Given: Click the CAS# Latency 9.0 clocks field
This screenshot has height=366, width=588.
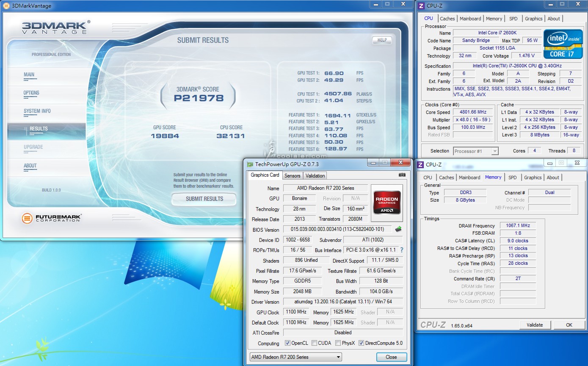Looking at the screenshot, I should (518, 241).
